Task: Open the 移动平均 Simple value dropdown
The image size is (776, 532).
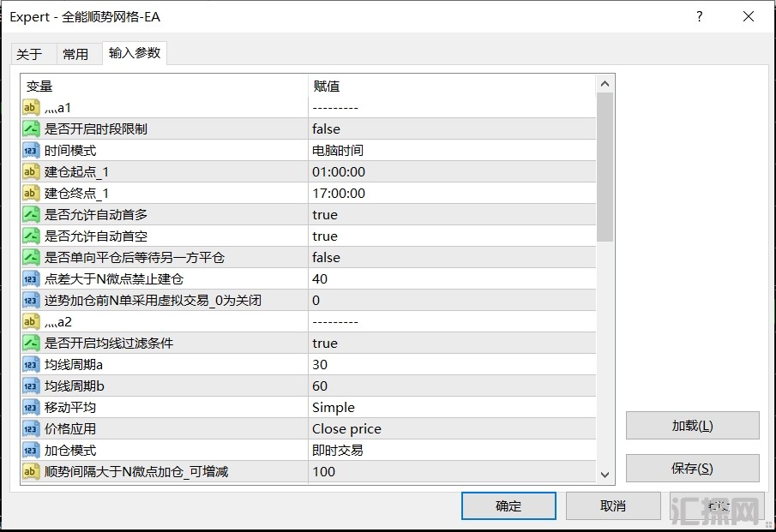Action: pos(451,407)
